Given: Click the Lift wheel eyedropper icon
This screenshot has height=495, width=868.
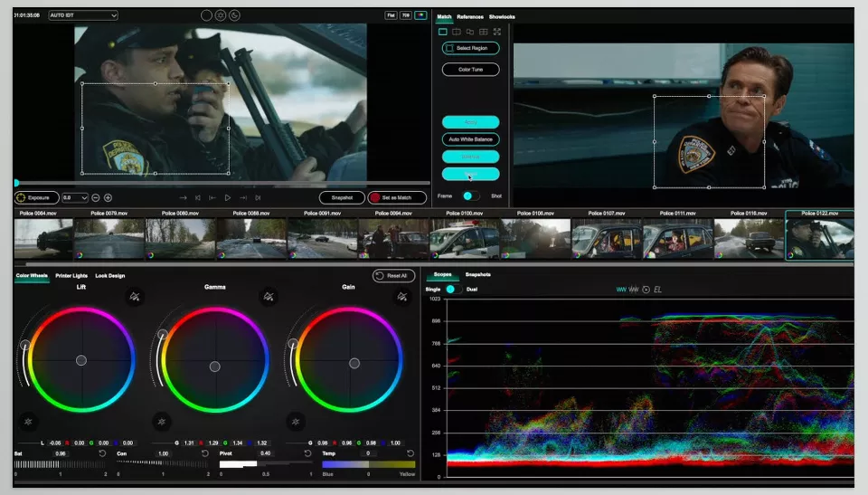Looking at the screenshot, I should pos(135,297).
